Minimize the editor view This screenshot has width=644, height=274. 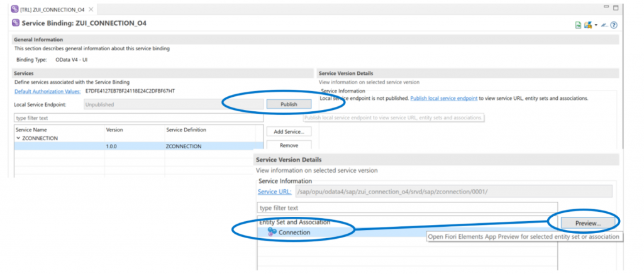tap(606, 7)
